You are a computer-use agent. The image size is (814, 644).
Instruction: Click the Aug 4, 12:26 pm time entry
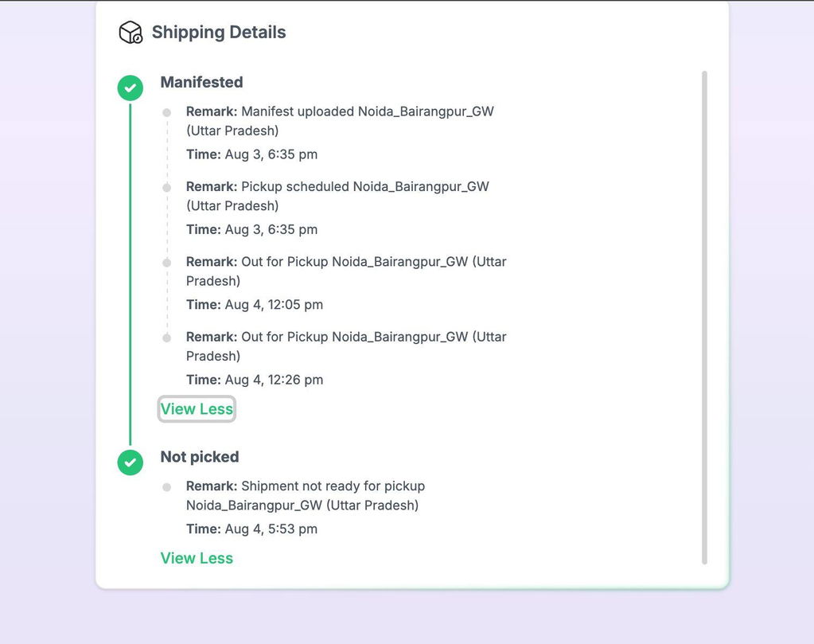point(255,381)
